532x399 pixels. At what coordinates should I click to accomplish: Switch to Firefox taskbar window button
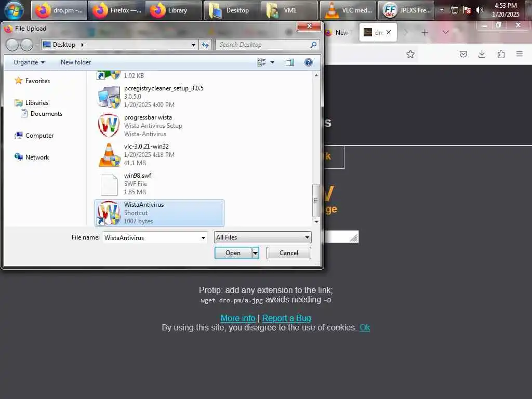tap(117, 10)
